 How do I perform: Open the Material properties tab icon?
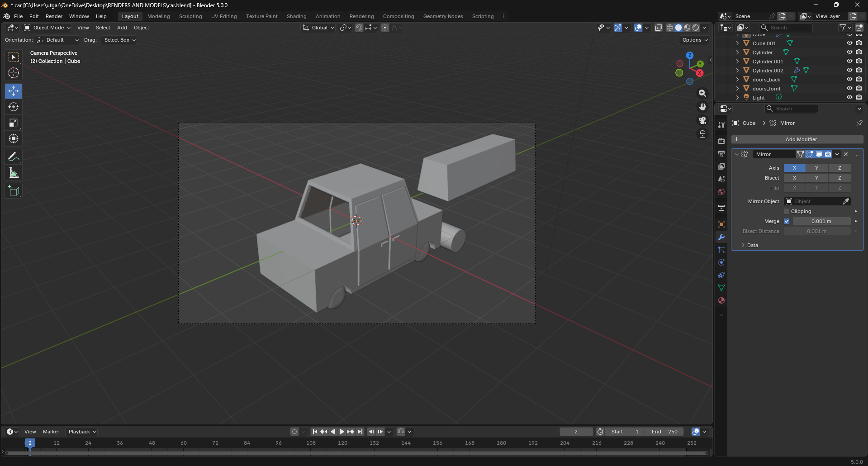click(x=721, y=300)
